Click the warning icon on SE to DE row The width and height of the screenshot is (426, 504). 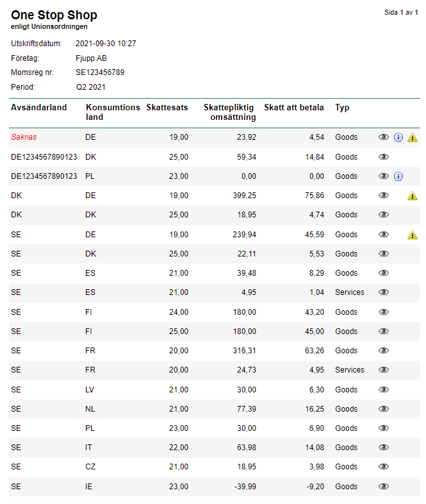coord(412,235)
